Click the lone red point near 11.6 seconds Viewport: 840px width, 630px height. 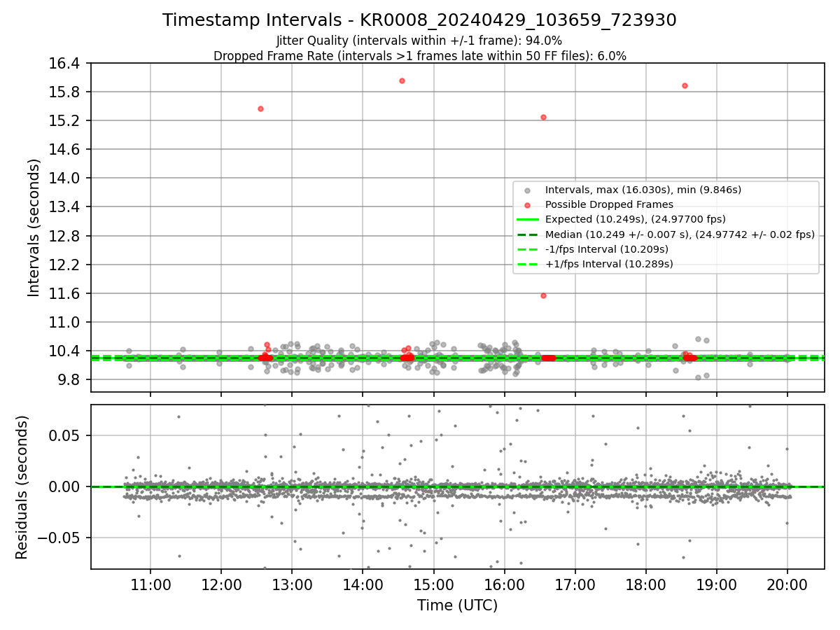tap(543, 295)
